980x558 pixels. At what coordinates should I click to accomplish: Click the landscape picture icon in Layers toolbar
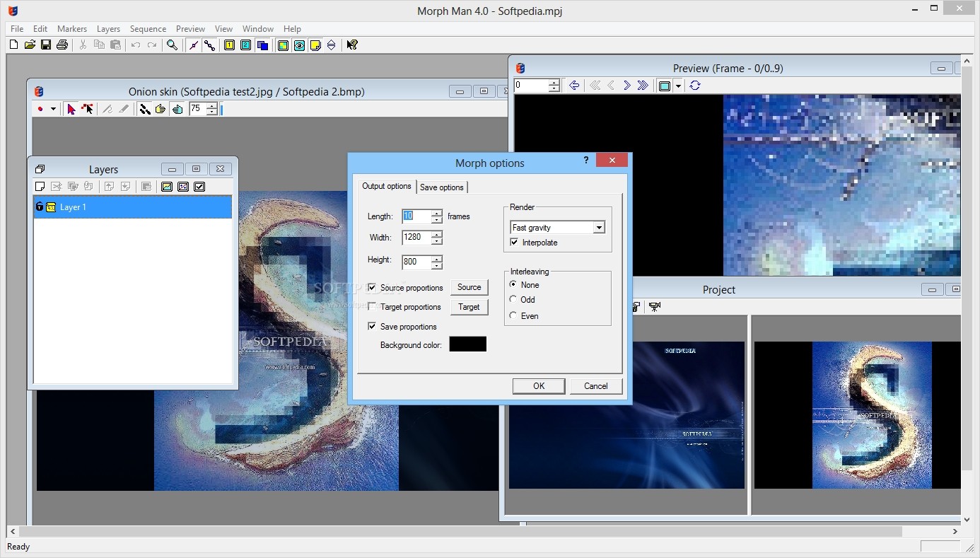click(x=167, y=187)
